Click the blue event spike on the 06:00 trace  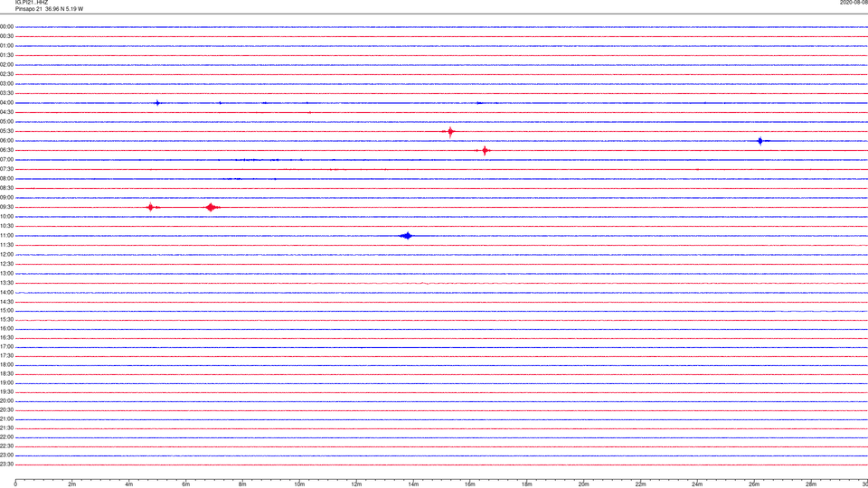coord(760,141)
